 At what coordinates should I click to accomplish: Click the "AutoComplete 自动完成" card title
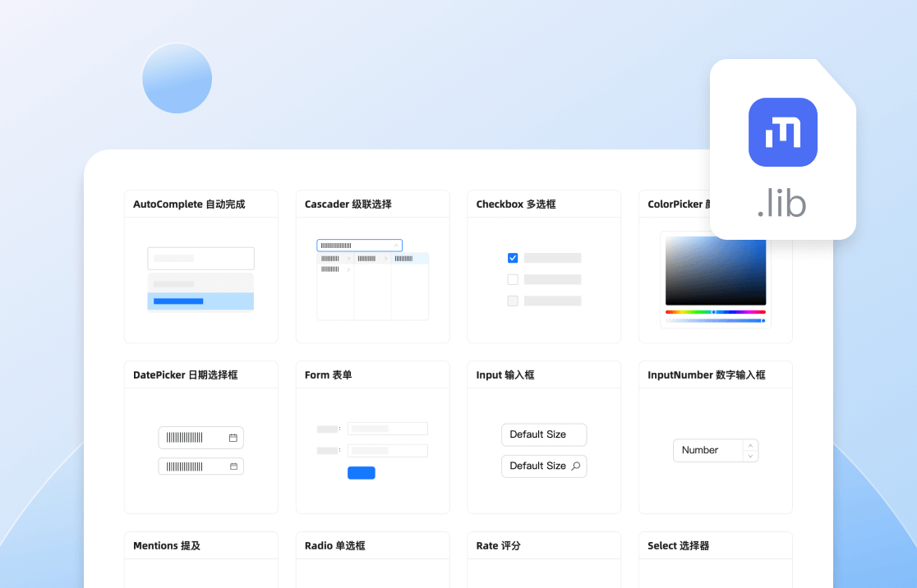pos(189,204)
